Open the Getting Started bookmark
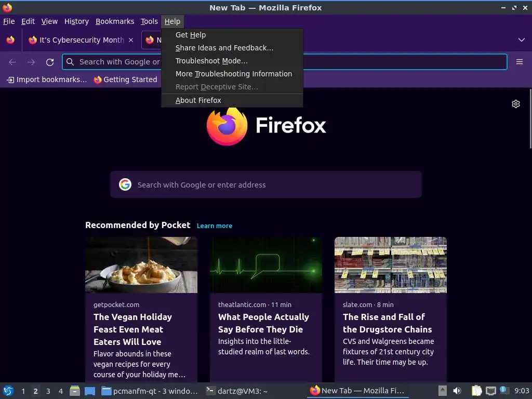Viewport: 532px width, 399px height. 126,79
